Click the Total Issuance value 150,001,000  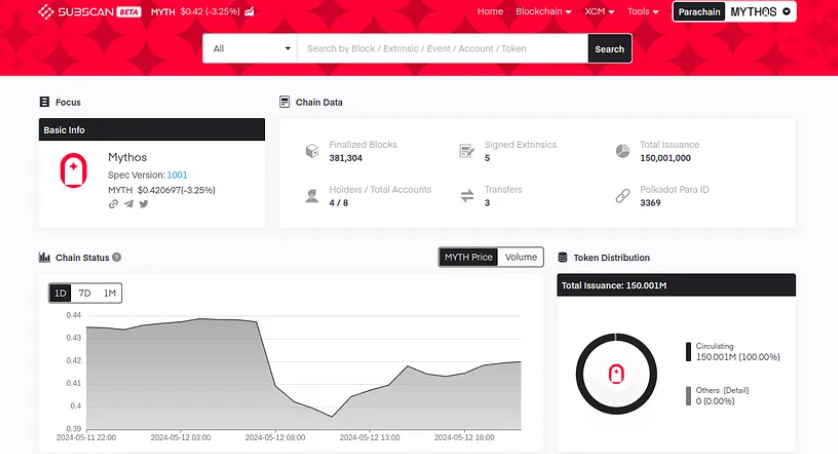[665, 158]
